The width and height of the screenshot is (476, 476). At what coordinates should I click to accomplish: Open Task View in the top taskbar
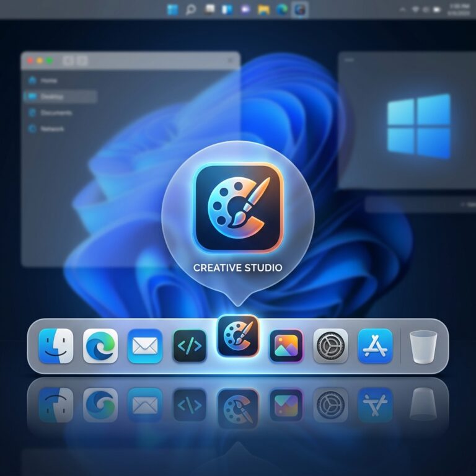pos(209,9)
